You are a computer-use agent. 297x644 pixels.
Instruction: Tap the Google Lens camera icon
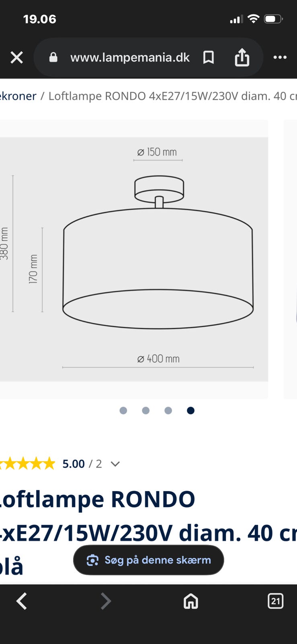point(92,560)
